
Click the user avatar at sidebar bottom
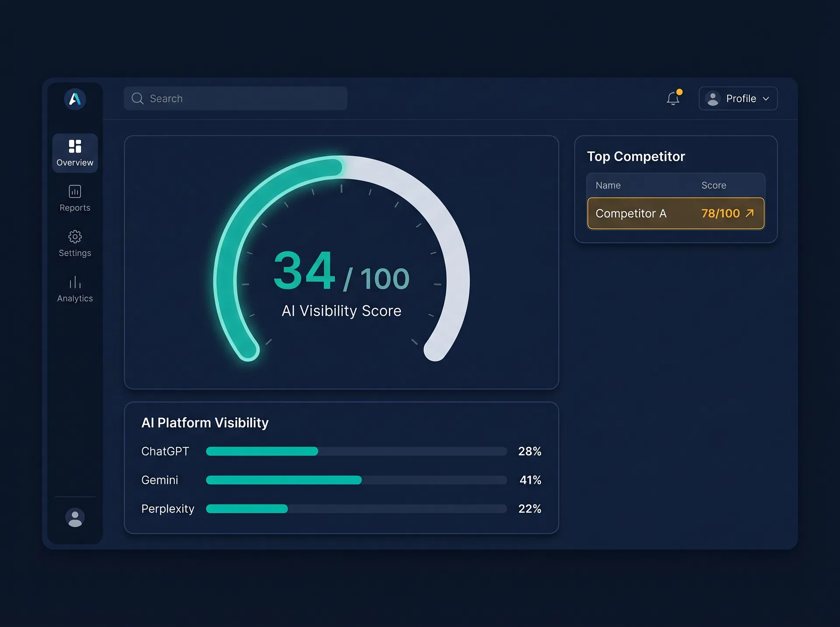(x=75, y=517)
